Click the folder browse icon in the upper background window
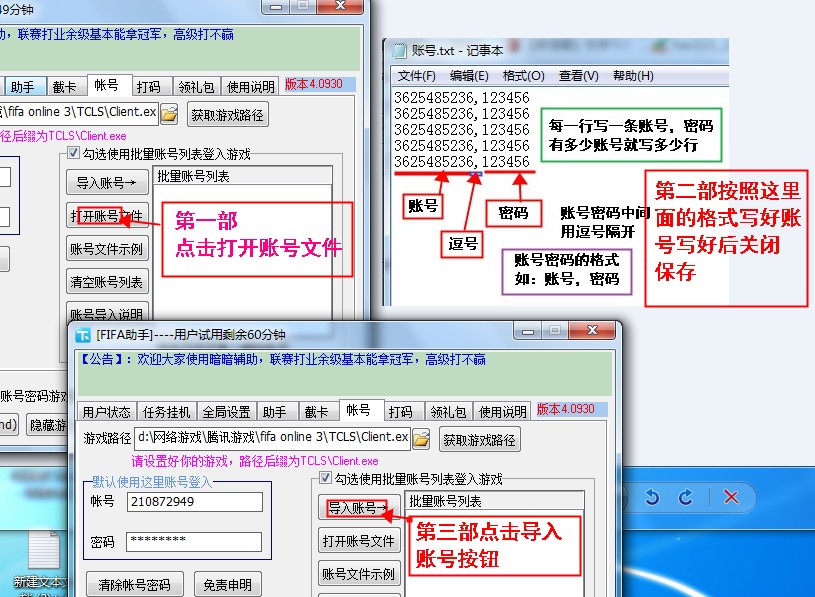Viewport: 815px width, 597px height. [x=169, y=114]
